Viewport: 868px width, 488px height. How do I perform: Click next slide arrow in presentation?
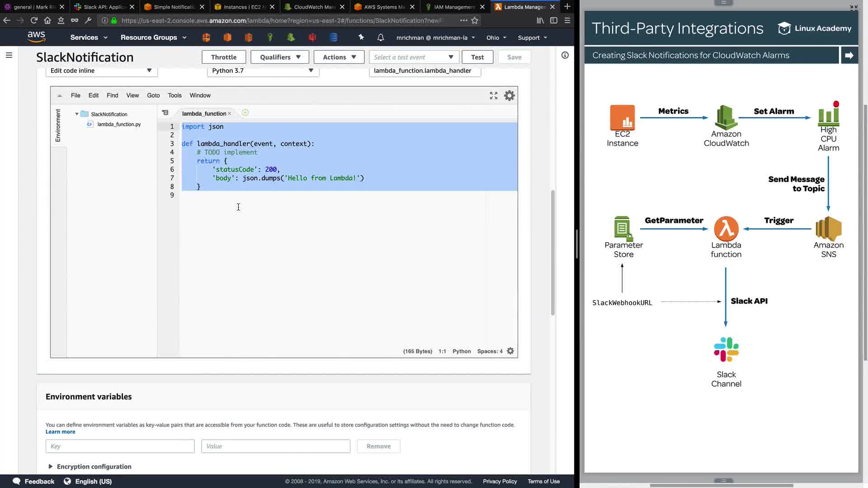[x=849, y=55]
